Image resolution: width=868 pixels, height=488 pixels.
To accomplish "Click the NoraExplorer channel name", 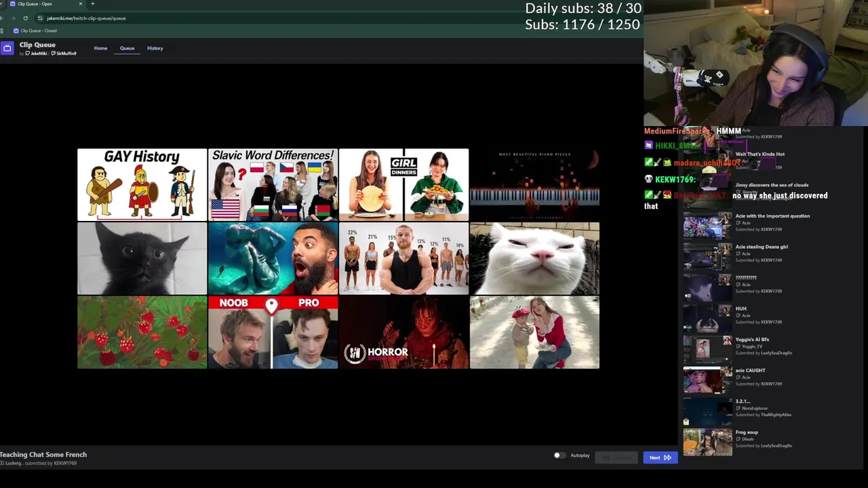I will tap(755, 408).
